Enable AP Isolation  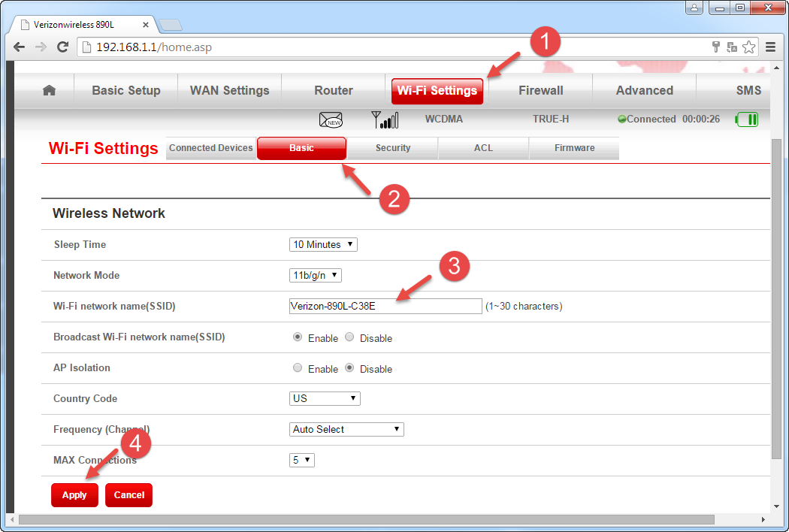tap(298, 368)
